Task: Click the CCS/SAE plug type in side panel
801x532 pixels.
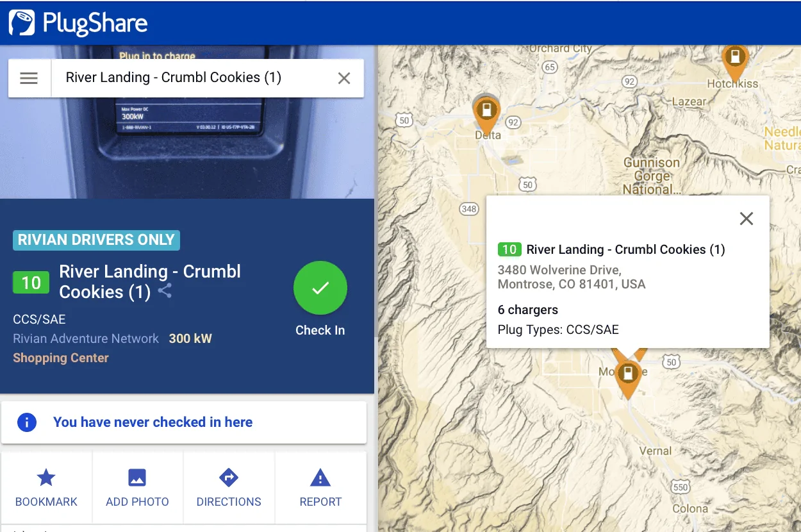Action: (39, 319)
